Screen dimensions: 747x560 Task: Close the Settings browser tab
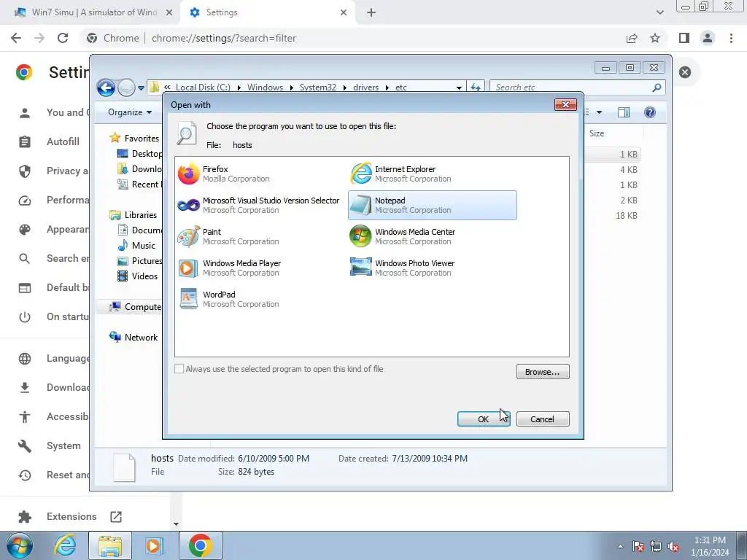click(344, 12)
